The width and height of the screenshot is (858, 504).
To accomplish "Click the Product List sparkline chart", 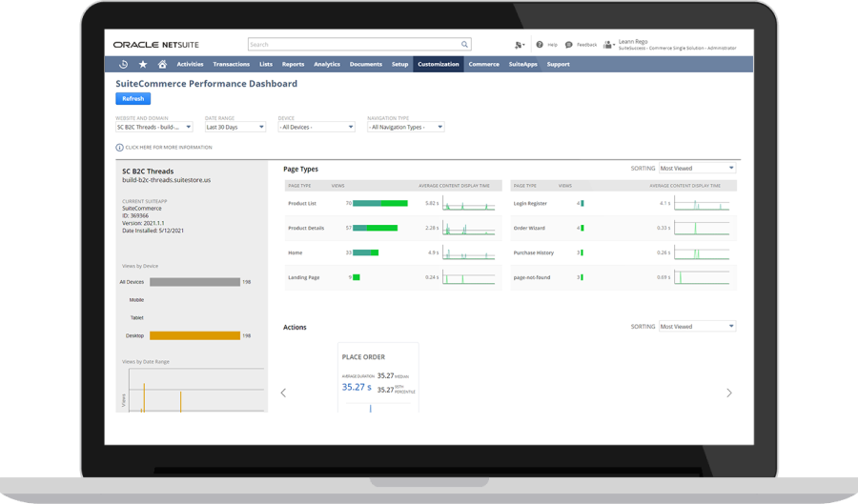I will point(468,203).
